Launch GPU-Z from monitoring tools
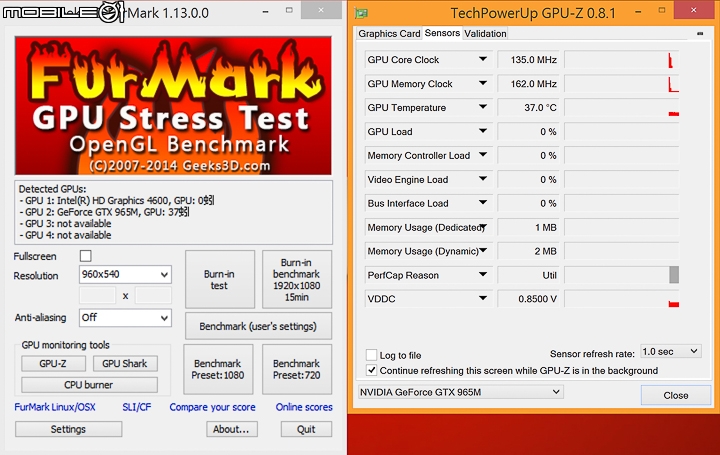 (53, 364)
